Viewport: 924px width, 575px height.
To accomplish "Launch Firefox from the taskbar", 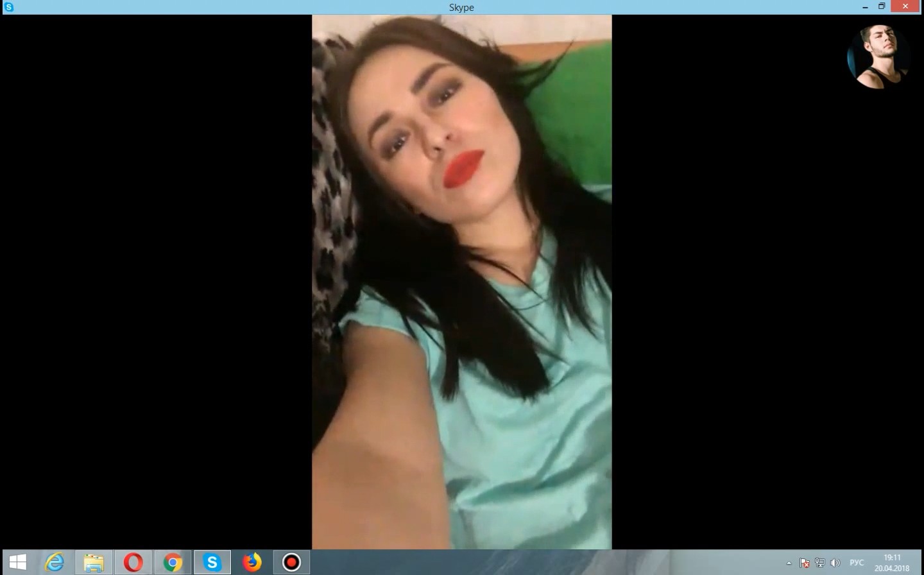I will 252,563.
